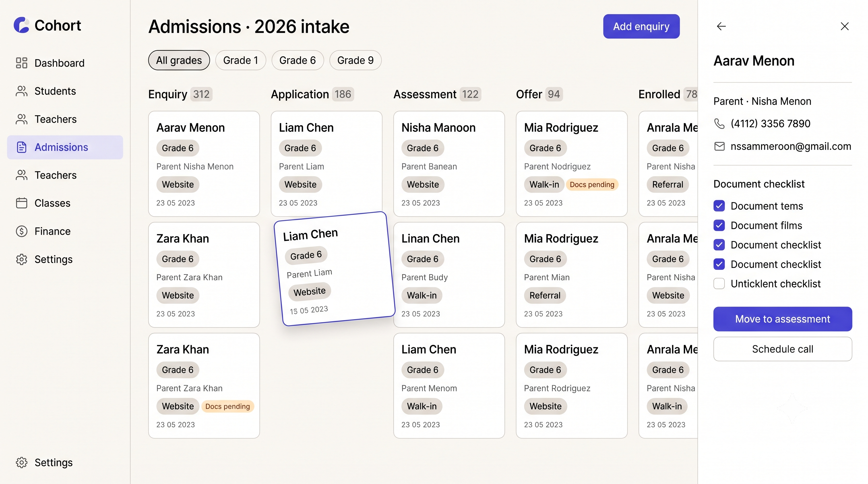Click Docs pending badge on Zara Khan card
This screenshot has width=868, height=484.
227,406
